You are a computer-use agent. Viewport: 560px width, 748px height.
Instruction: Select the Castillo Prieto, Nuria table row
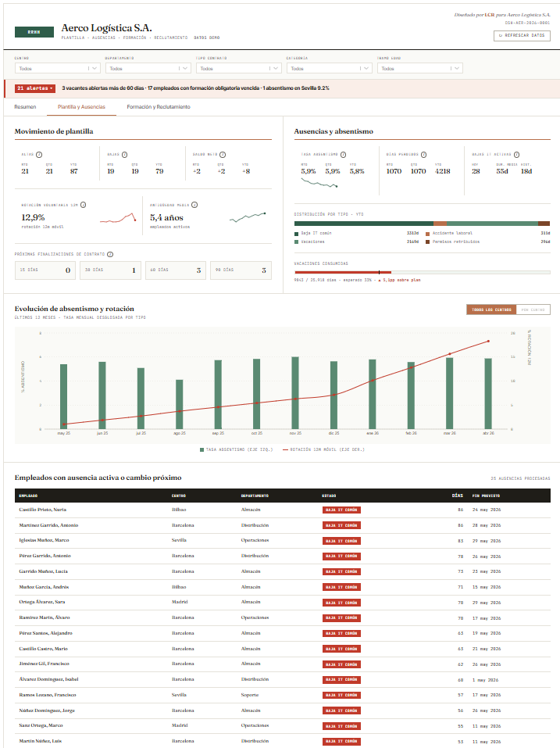pyautogui.click(x=283, y=510)
